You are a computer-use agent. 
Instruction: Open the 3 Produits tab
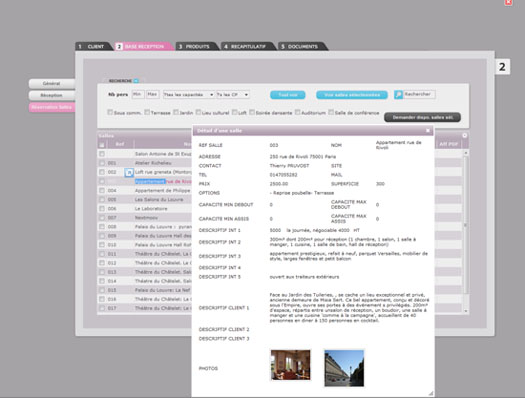(196, 46)
